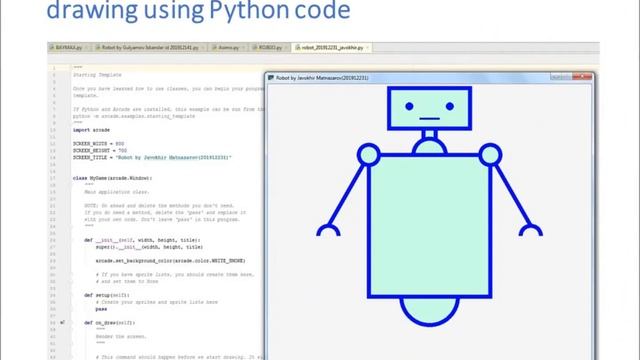Click the 'super().__init__' code line
The height and width of the screenshot is (360, 640).
pyautogui.click(x=149, y=247)
